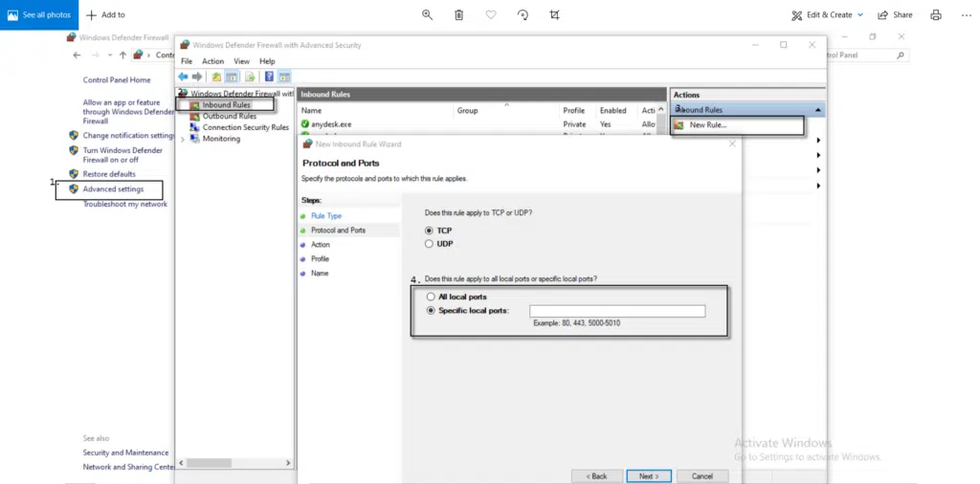Viewport: 980px width, 484px height.
Task: Click Turn Windows Defender Firewall on or off
Action: click(122, 155)
